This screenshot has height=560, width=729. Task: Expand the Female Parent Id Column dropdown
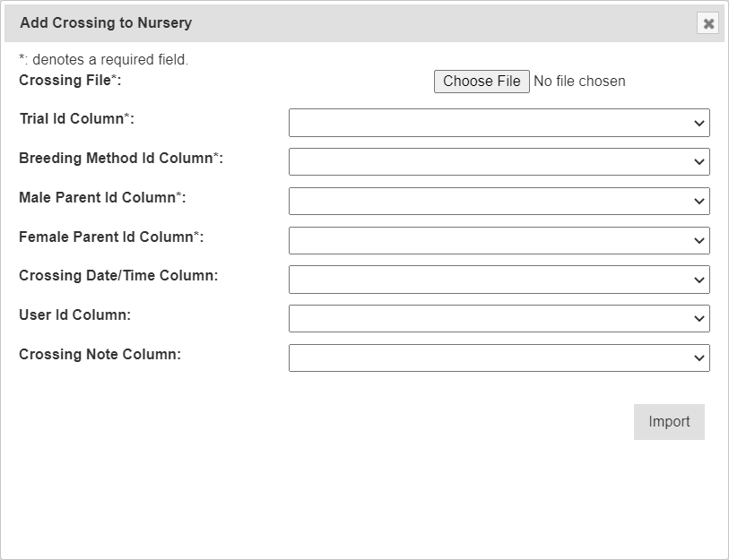(499, 241)
